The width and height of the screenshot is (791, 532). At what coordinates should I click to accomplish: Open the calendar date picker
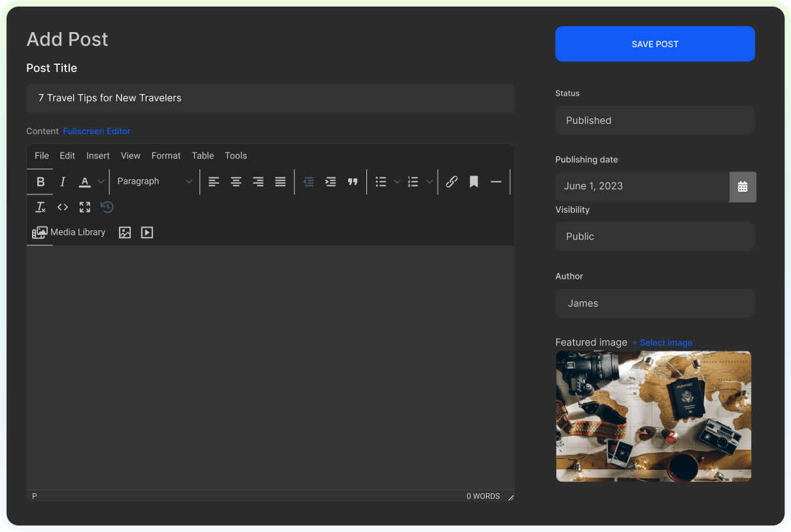coord(743,186)
